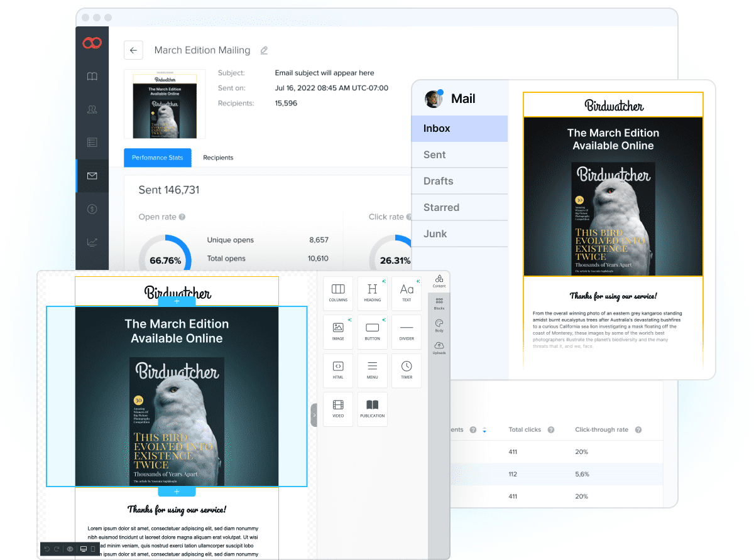Image resolution: width=754 pixels, height=560 pixels.
Task: Switch to Recipients tab
Action: click(218, 158)
